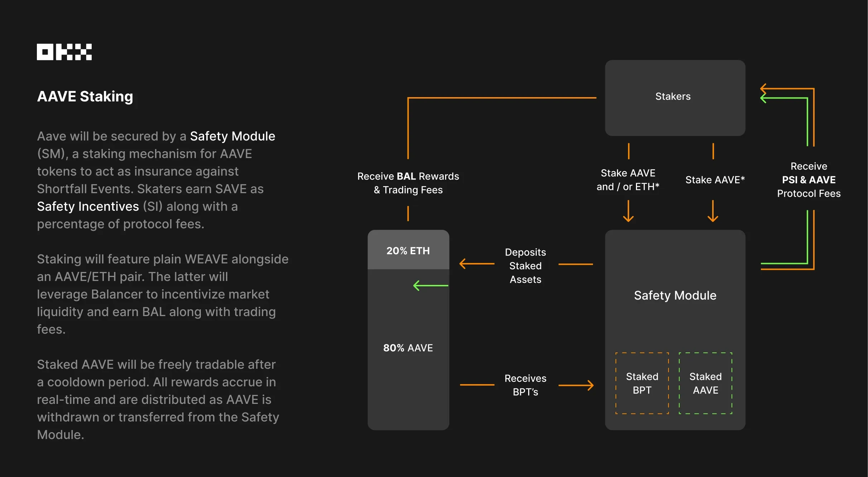Click Receive BAL Rewards & Trading Fees label
This screenshot has width=868, height=477.
[408, 183]
